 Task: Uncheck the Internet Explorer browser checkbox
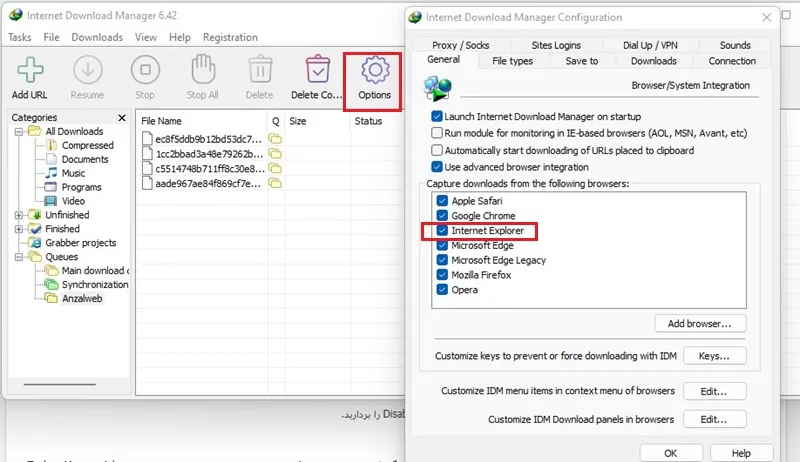click(x=442, y=230)
